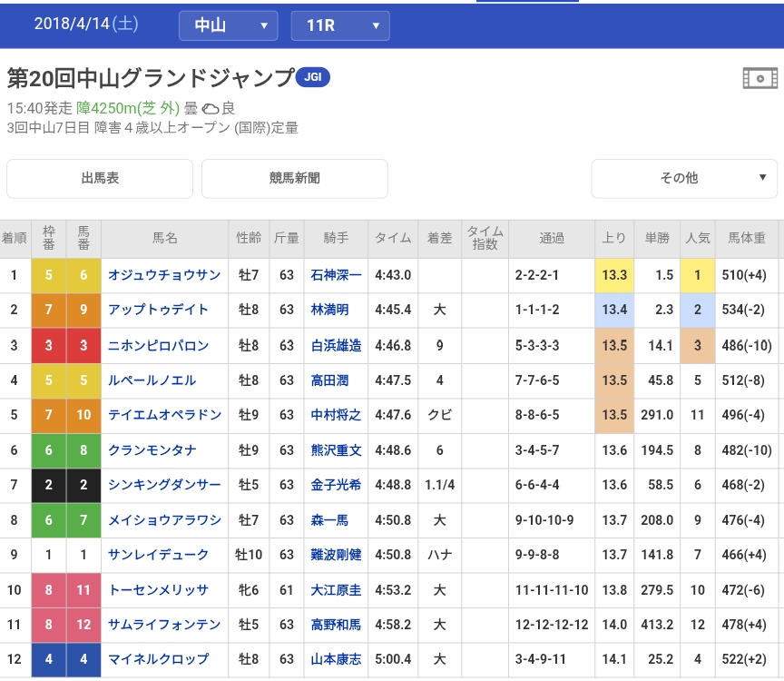Select the date 2018/4/14(土)

(86, 25)
